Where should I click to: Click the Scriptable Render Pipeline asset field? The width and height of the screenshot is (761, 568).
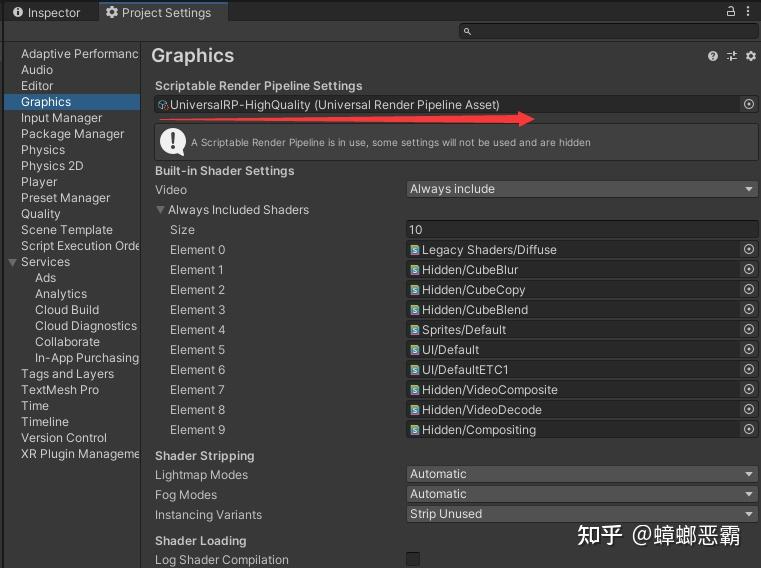point(456,105)
